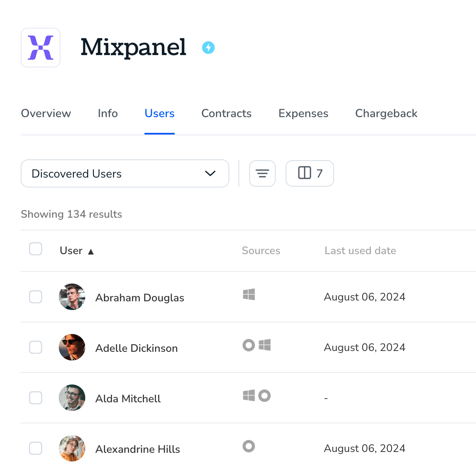Click the Last used date column header
This screenshot has width=476, height=471.
point(361,251)
